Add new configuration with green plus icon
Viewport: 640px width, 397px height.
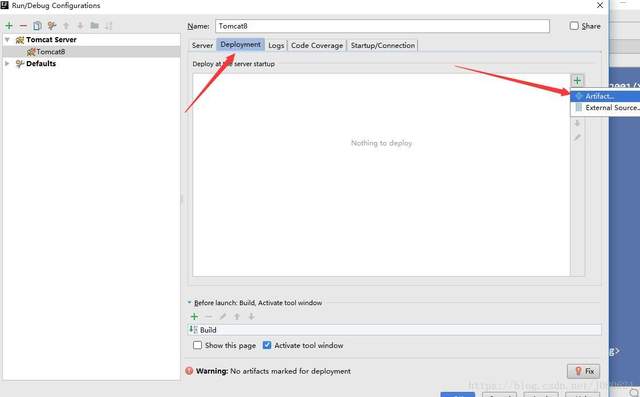[9, 26]
